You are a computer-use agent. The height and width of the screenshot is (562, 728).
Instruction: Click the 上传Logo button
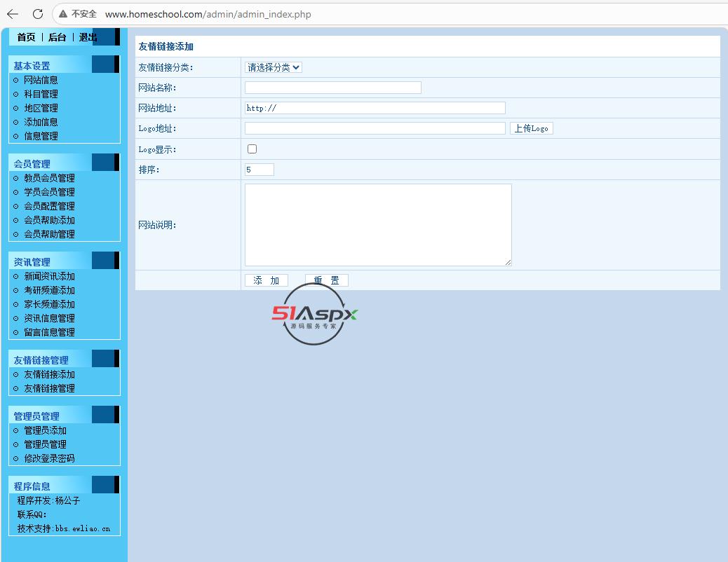pyautogui.click(x=531, y=128)
